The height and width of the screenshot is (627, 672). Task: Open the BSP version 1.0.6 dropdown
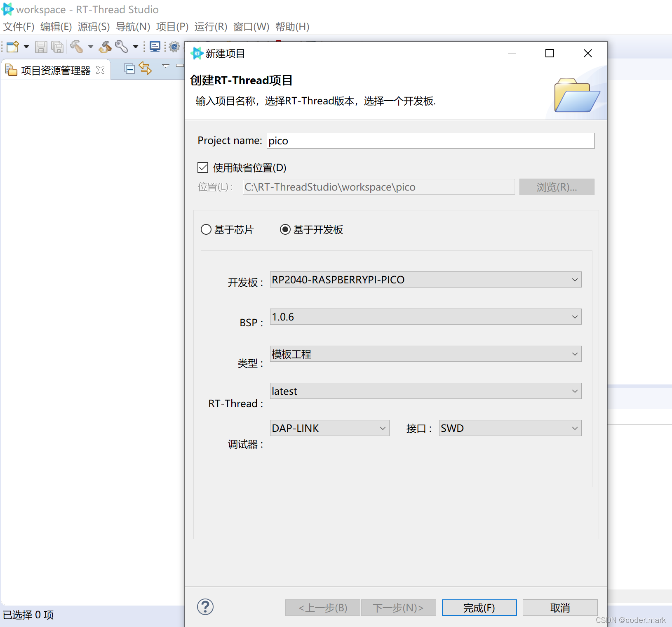(x=425, y=317)
